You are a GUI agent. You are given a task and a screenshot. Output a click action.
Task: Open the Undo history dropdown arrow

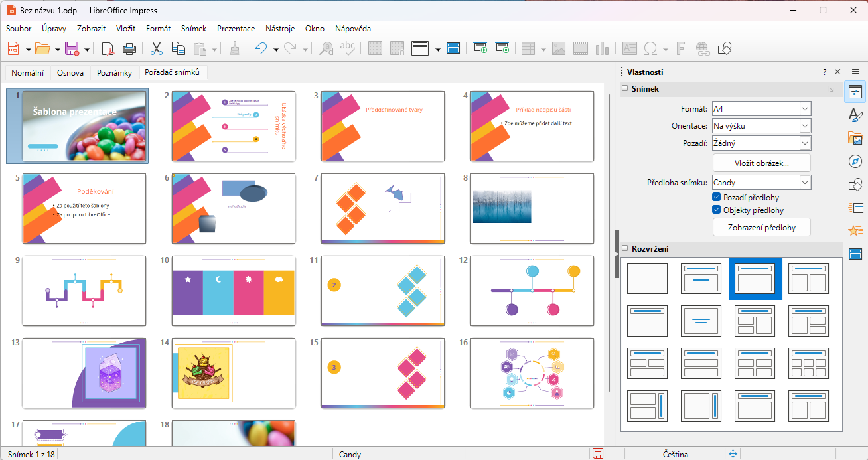pos(275,49)
